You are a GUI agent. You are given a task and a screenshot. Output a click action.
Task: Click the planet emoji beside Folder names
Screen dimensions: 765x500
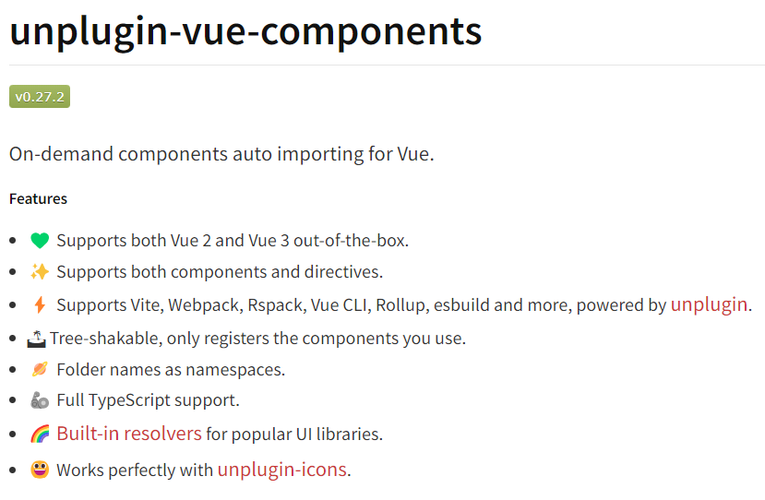pyautogui.click(x=40, y=370)
